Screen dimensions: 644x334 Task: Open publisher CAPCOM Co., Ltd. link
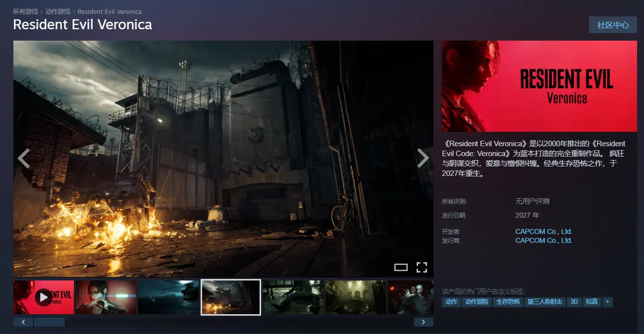[543, 240]
